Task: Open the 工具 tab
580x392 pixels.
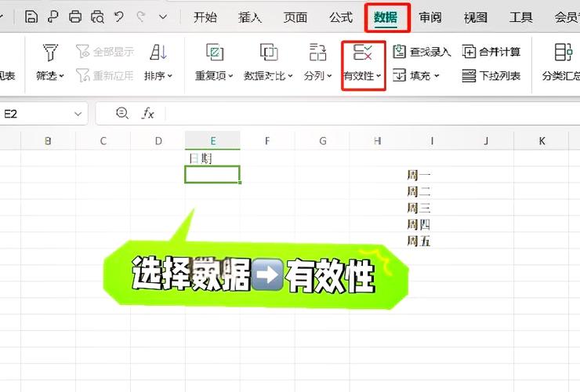Action: (x=520, y=17)
